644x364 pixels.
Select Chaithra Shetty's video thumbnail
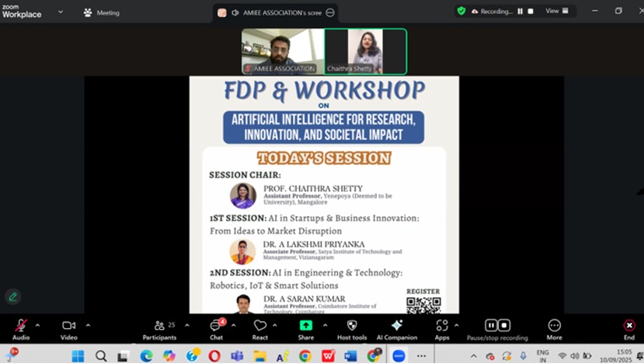[x=365, y=51]
